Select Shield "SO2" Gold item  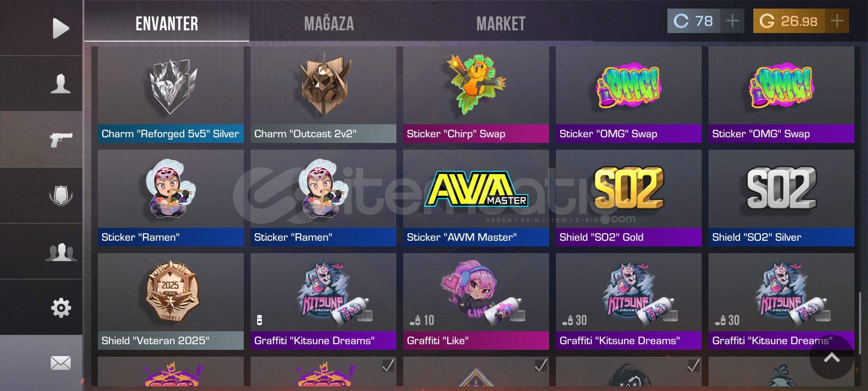pos(629,198)
